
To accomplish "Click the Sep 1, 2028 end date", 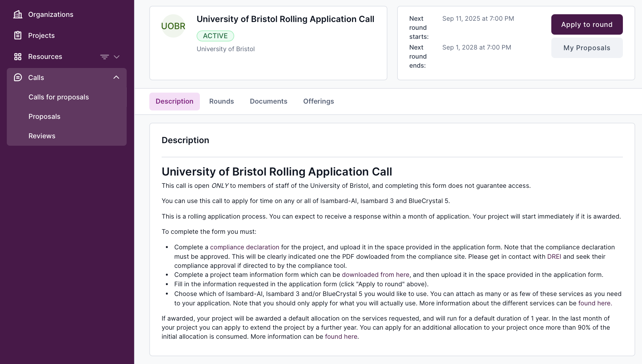I will click(477, 47).
